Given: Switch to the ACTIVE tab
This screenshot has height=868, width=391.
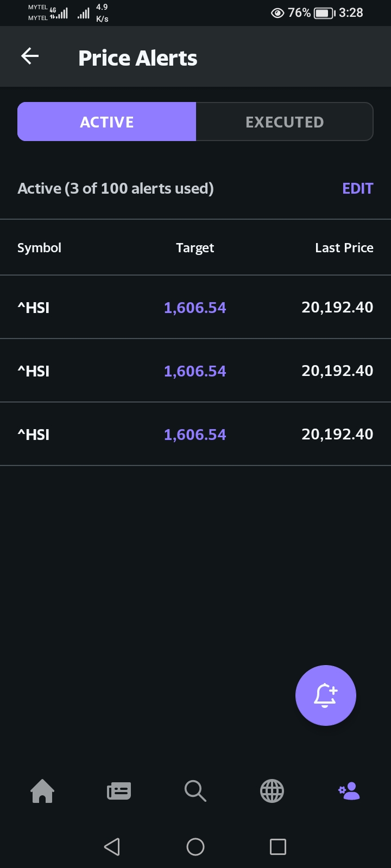Looking at the screenshot, I should click(107, 122).
